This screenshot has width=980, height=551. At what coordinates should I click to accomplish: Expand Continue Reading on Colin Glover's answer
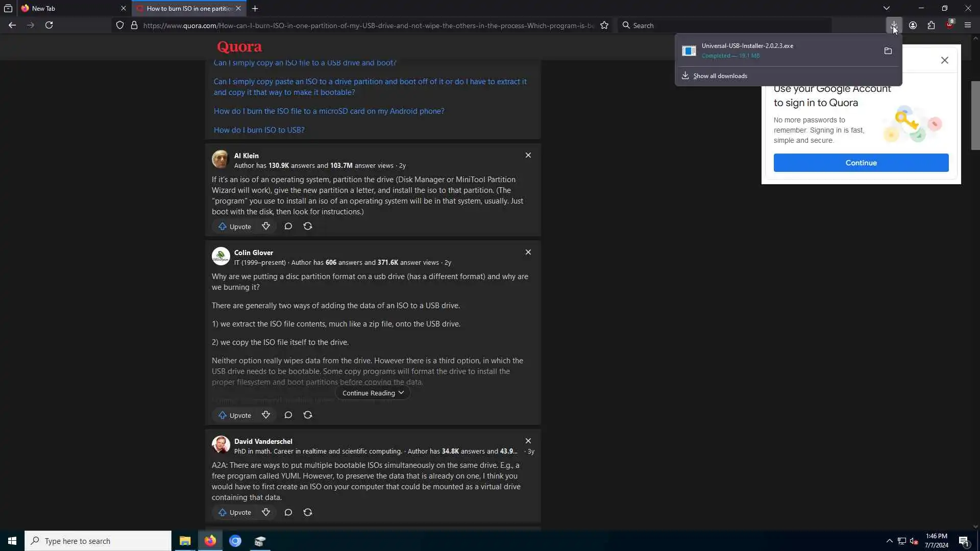pos(373,393)
